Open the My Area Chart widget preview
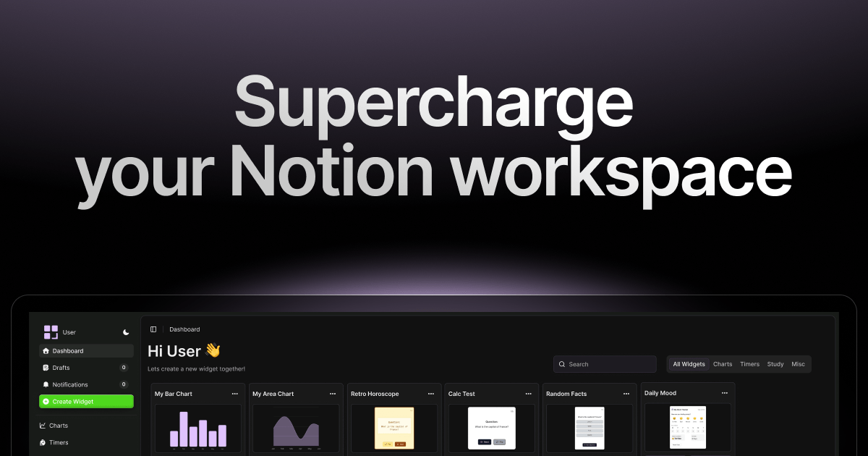 coord(296,429)
